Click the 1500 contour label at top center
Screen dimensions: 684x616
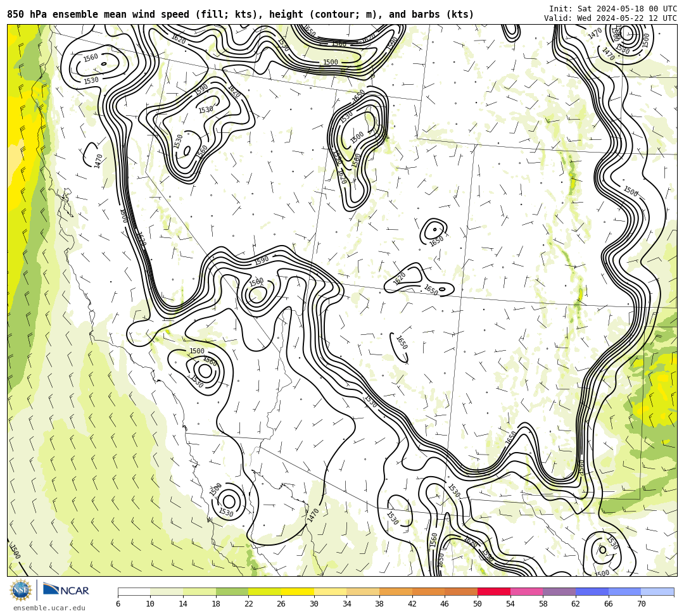tap(330, 62)
